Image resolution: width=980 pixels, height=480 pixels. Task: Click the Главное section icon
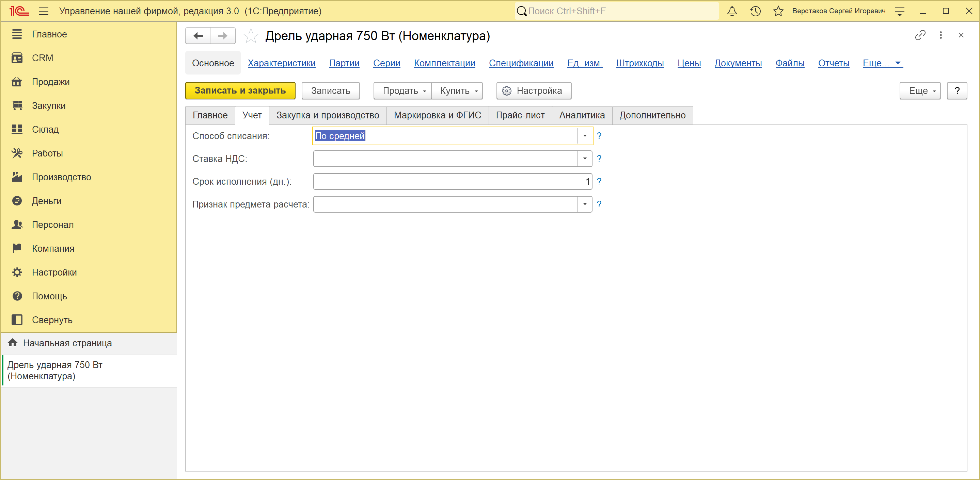(17, 34)
